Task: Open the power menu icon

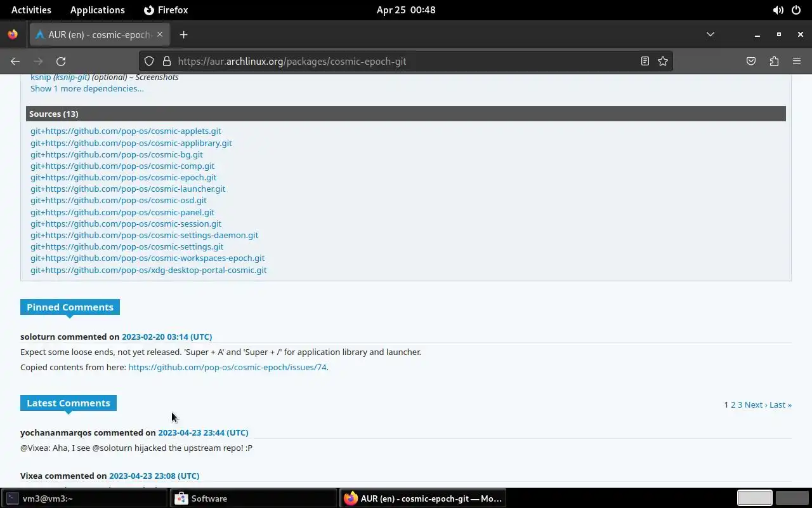Action: click(797, 10)
